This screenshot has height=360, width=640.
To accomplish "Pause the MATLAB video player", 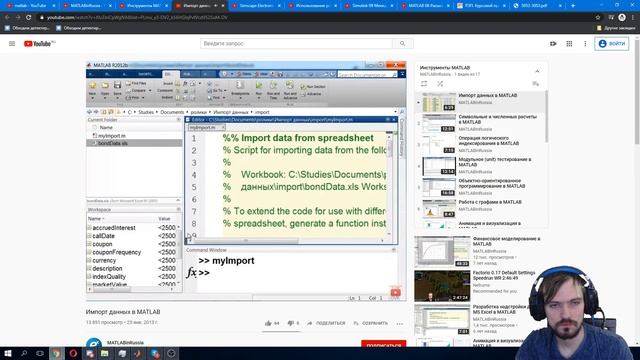I will tap(246, 182).
